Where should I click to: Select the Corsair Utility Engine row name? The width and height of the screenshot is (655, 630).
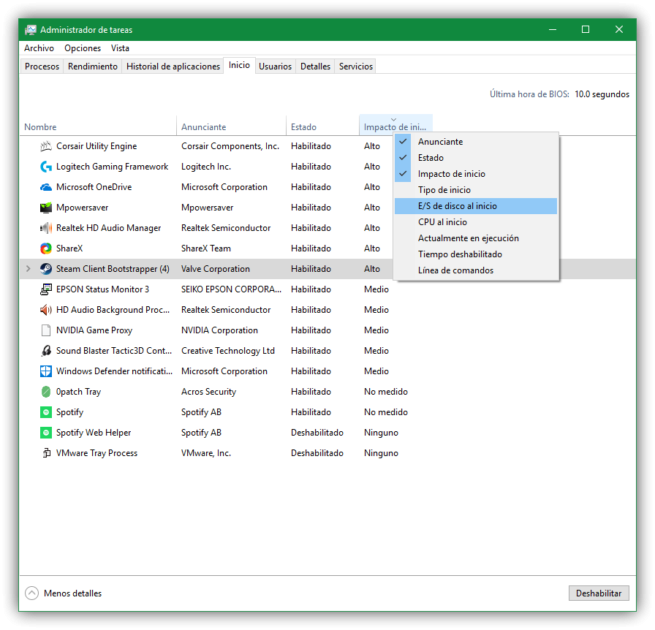click(96, 146)
